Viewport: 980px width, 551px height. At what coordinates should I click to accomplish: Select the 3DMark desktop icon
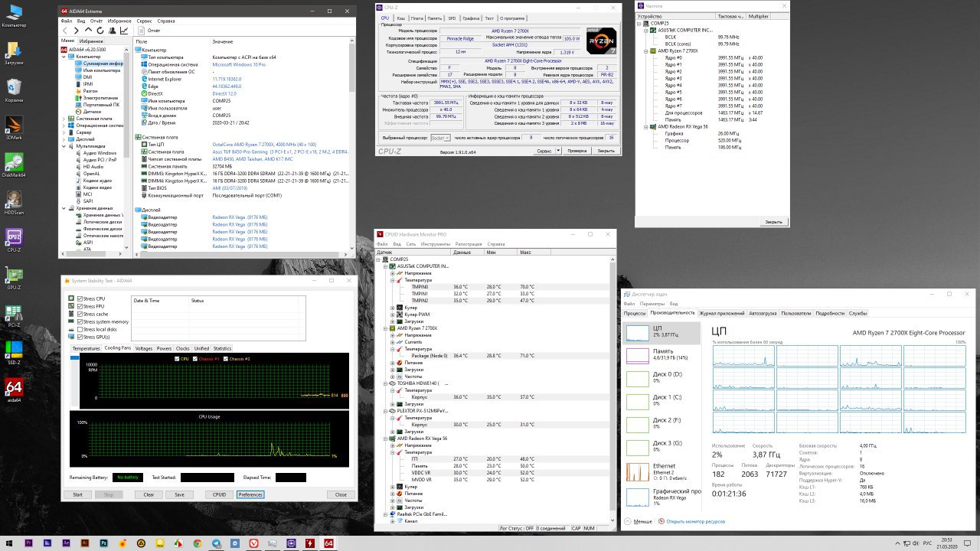(x=14, y=127)
